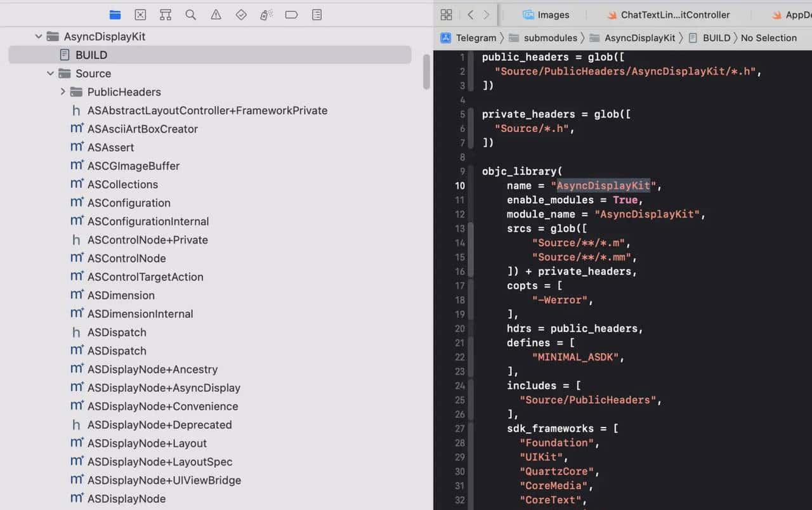Screen dimensions: 812x510
Task: Click the objc_library( line in editor
Action: tap(522, 171)
